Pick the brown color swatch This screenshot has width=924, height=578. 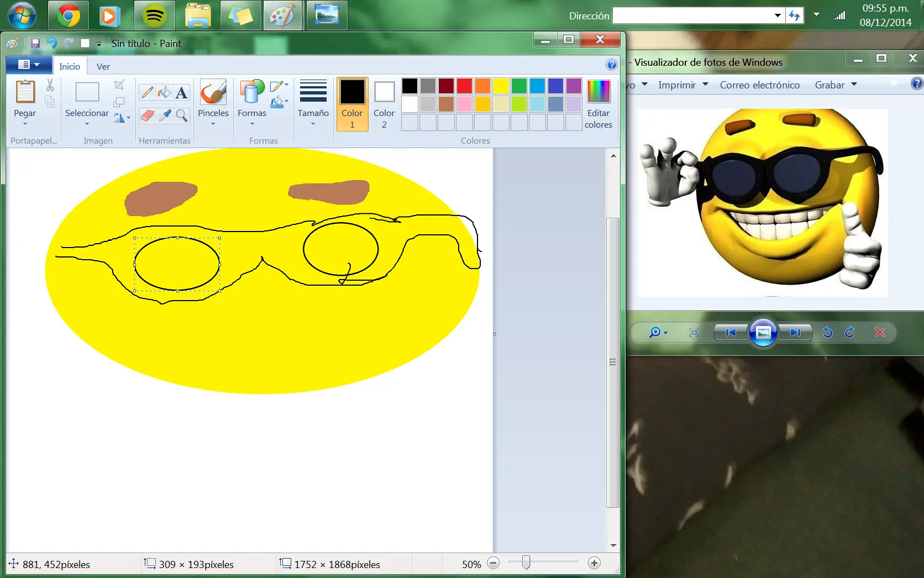(446, 104)
